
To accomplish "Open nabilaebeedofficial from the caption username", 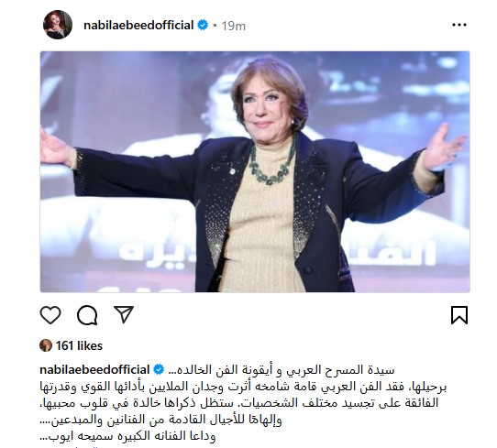I will pyautogui.click(x=94, y=369).
